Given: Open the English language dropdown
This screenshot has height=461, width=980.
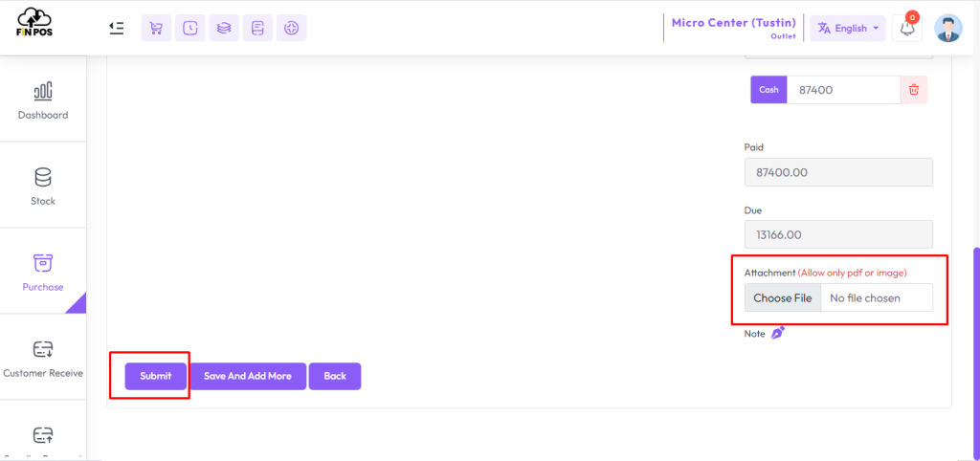Looking at the screenshot, I should (848, 28).
